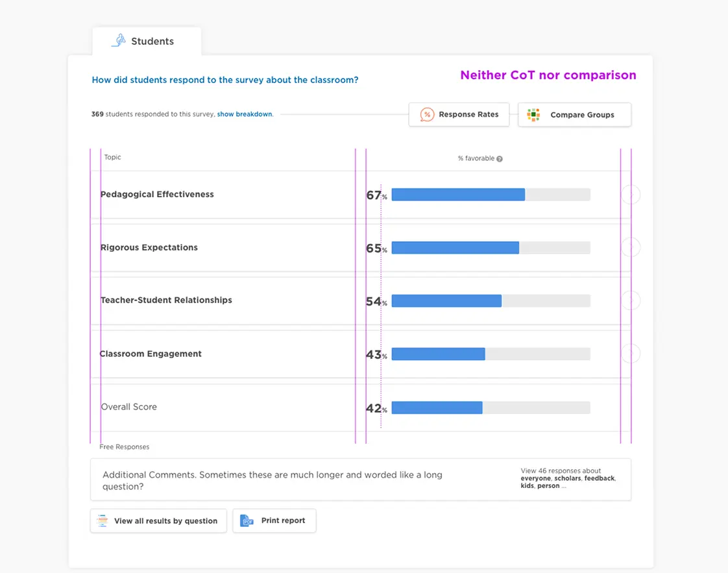Click the Overall Score 42% favorable bar
This screenshot has height=573, width=728.
pyautogui.click(x=437, y=408)
